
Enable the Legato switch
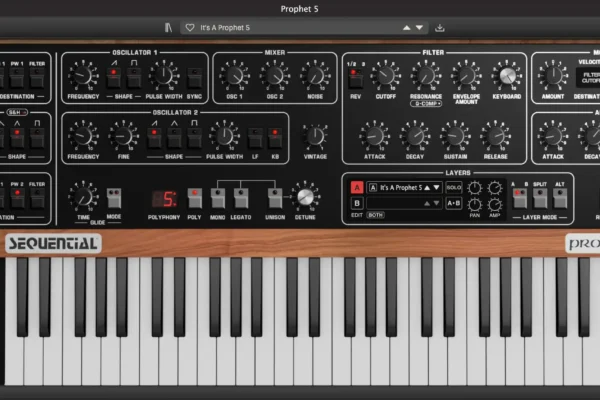(x=241, y=198)
